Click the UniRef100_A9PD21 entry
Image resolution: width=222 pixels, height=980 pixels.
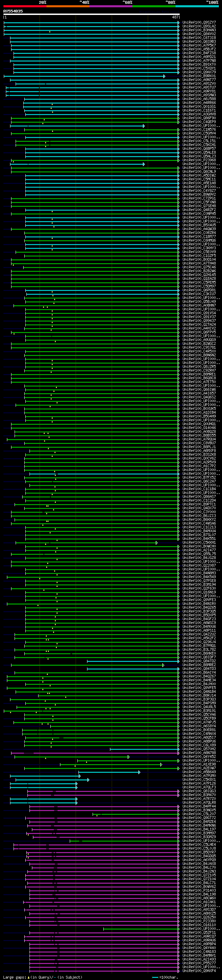199,57
